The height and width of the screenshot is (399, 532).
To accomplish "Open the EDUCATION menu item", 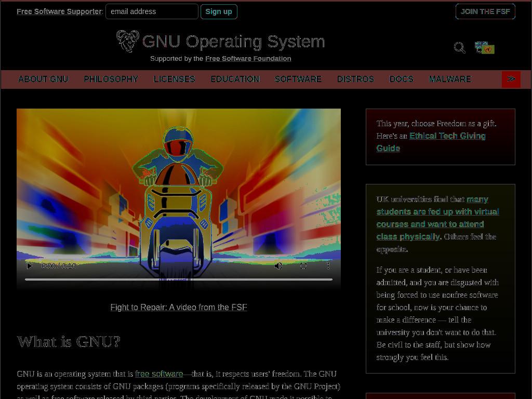I will tap(235, 79).
